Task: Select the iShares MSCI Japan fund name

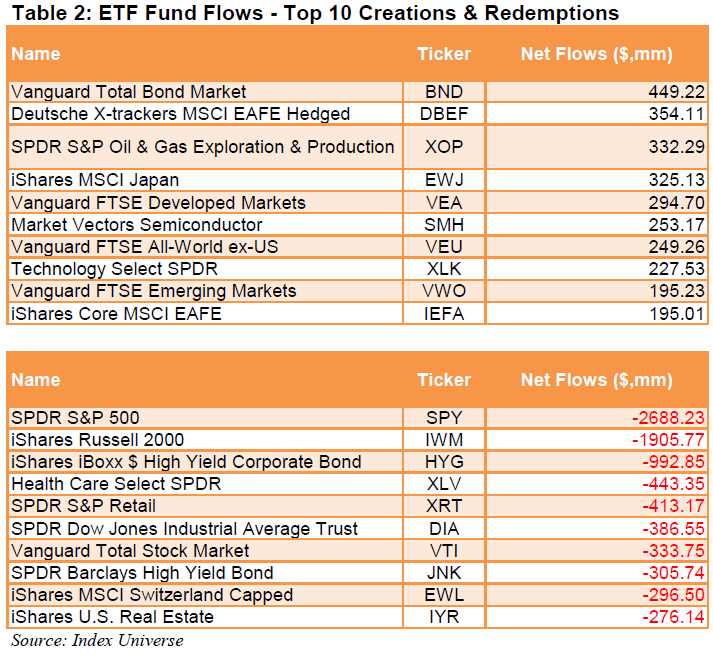Action: point(95,180)
